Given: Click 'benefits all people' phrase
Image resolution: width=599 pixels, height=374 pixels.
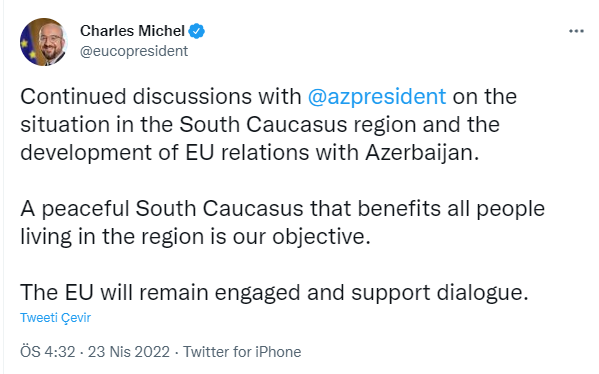Looking at the screenshot, I should [x=451, y=209].
